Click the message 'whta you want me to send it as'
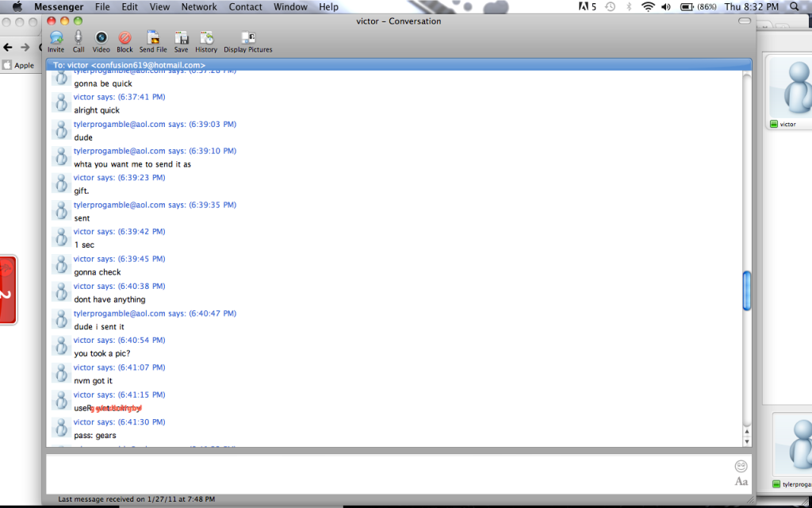This screenshot has height=508, width=812. click(x=132, y=164)
